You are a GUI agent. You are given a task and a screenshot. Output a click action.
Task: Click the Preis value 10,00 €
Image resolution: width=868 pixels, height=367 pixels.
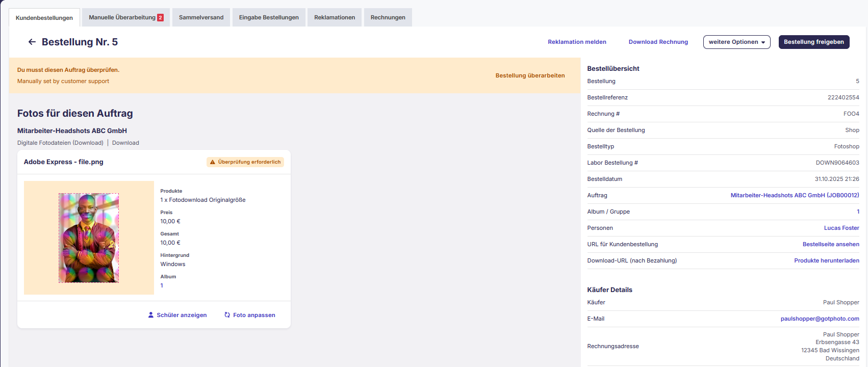click(170, 221)
